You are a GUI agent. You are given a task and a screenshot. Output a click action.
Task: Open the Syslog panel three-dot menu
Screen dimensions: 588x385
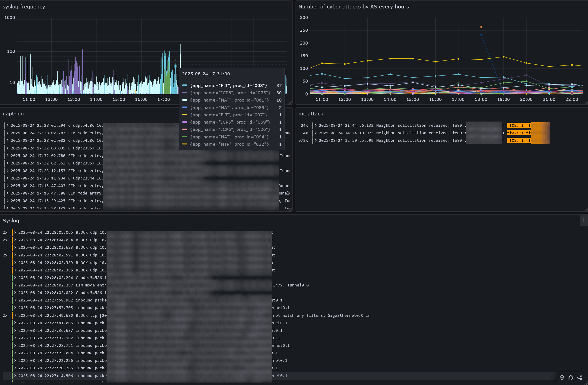(x=584, y=220)
